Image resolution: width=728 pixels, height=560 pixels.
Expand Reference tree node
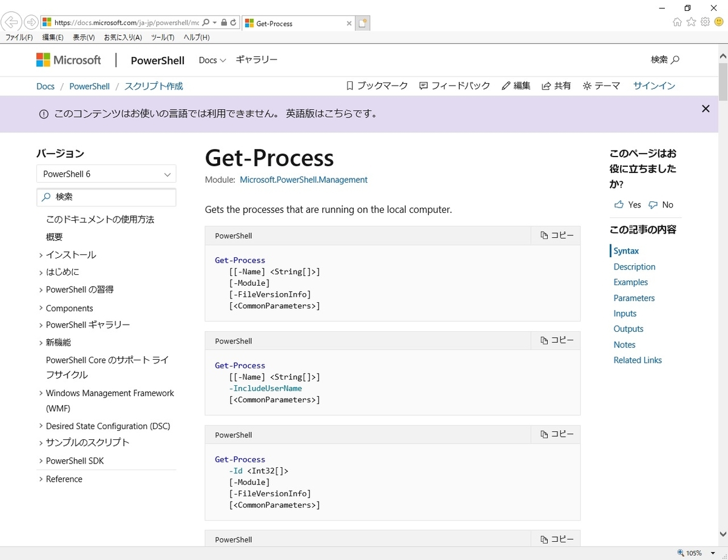41,479
